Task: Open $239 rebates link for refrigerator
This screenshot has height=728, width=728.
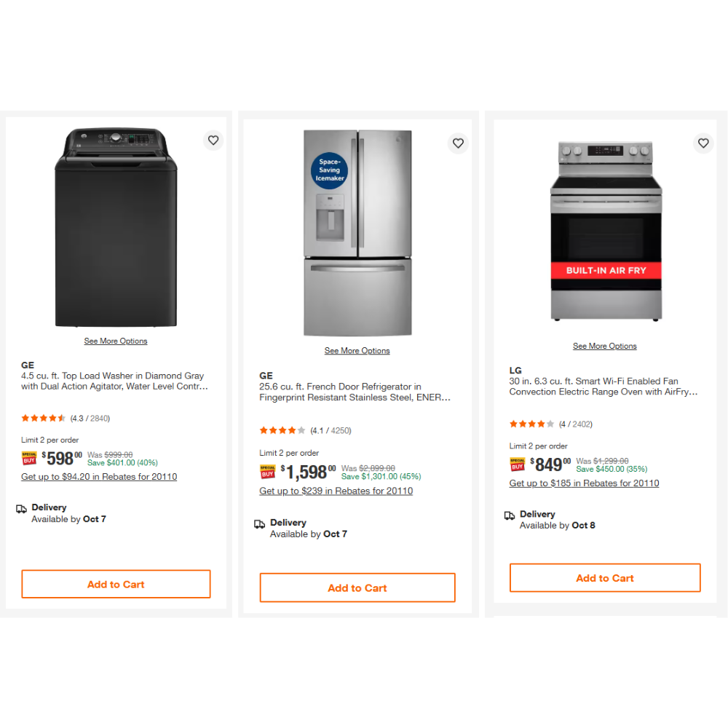Action: click(x=336, y=491)
